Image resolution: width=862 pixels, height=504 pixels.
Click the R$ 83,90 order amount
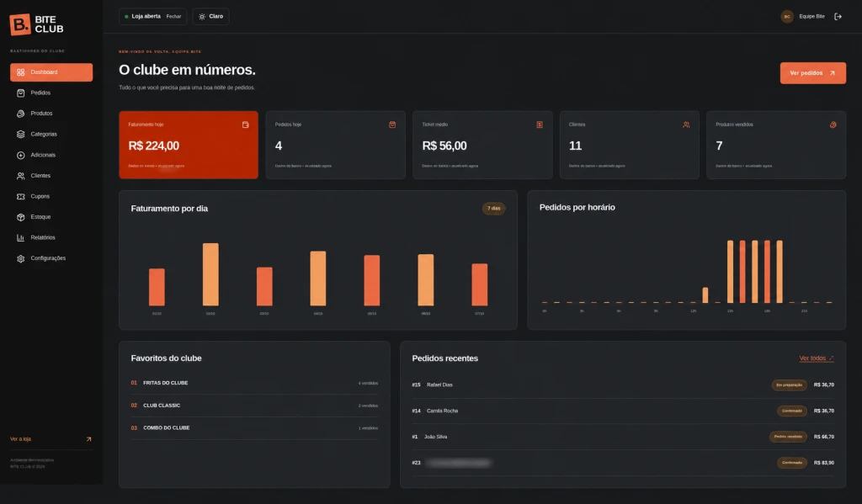(x=824, y=463)
